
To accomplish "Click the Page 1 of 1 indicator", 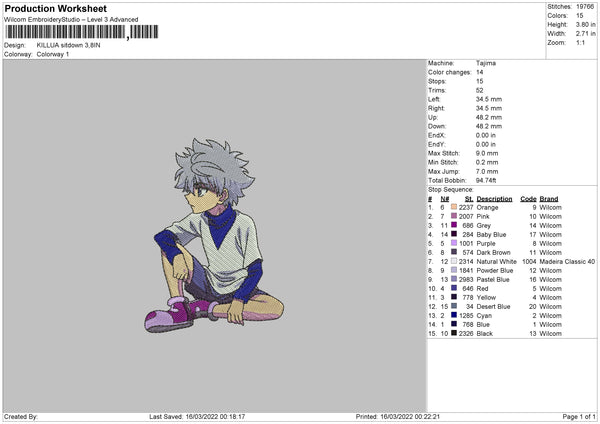I will click(579, 416).
